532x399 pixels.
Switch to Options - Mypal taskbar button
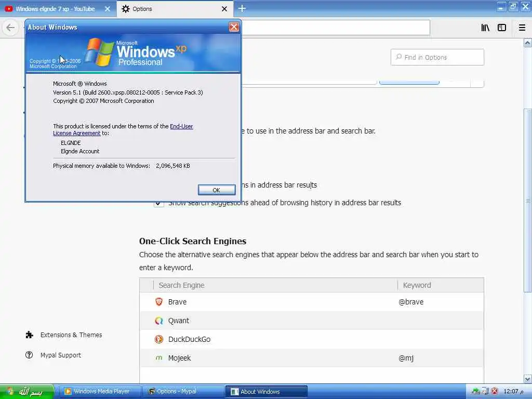click(x=183, y=392)
